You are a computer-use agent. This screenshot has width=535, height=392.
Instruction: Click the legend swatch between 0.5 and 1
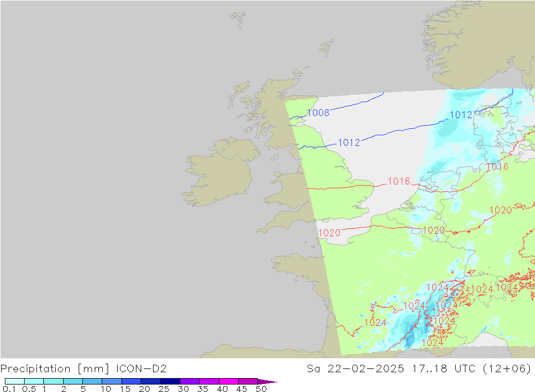34,381
